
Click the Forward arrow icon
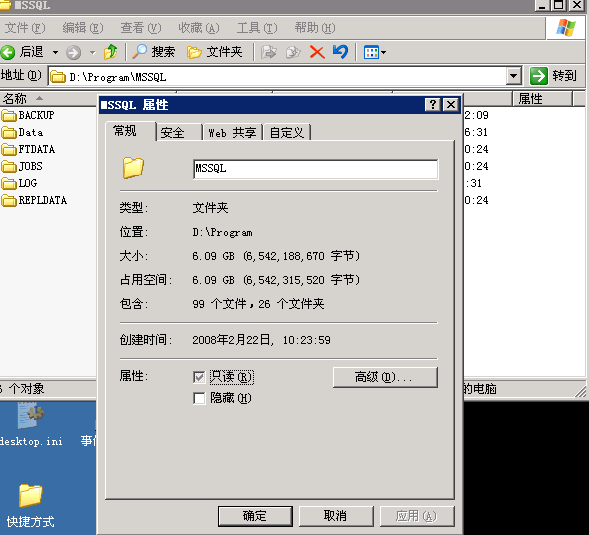pyautogui.click(x=73, y=52)
